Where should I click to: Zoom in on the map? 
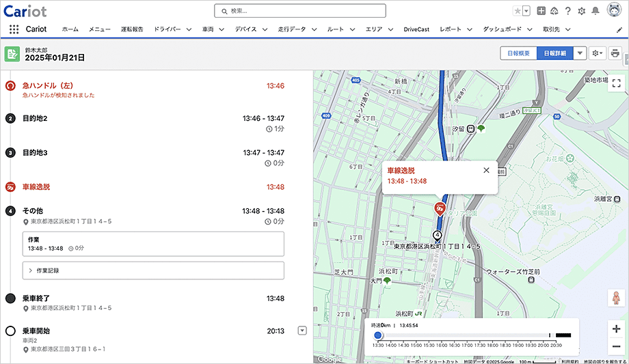pos(616,328)
